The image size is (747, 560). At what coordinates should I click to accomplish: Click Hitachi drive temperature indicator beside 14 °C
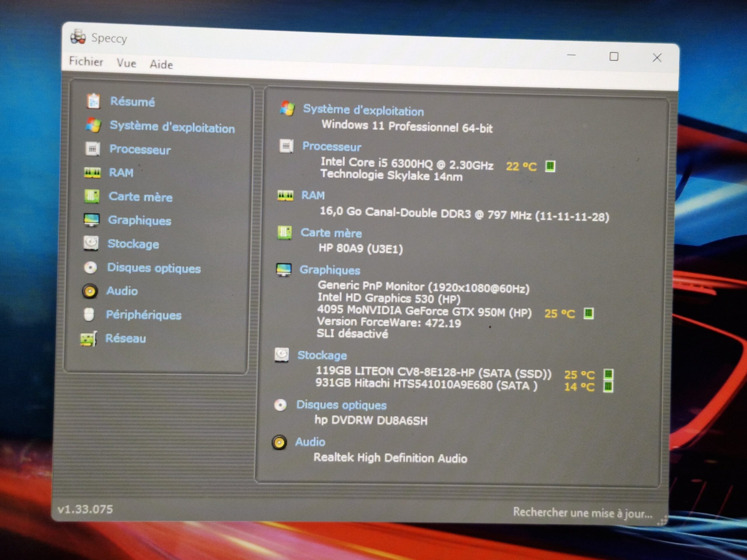[x=608, y=386]
